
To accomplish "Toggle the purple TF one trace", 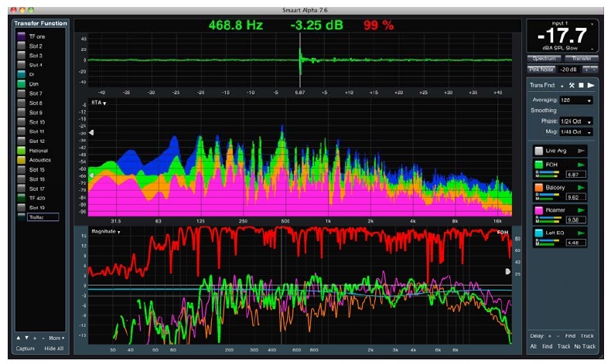I will (x=21, y=37).
